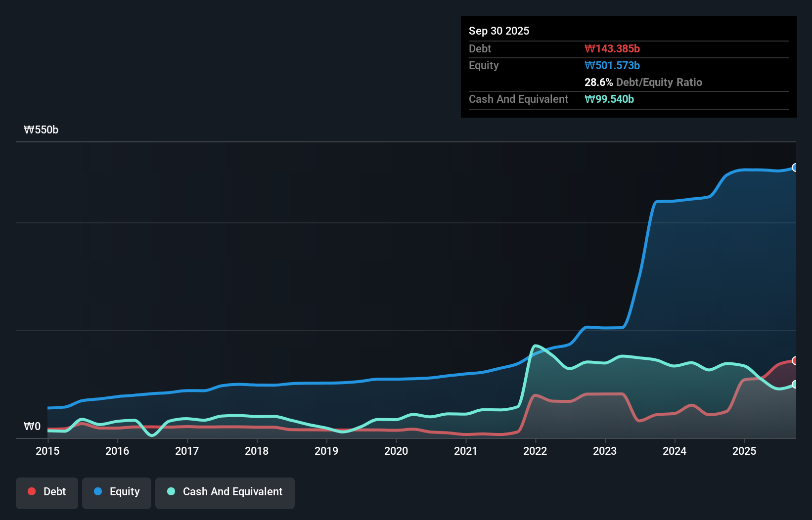
Task: Open the Cash And Equivalent row in tooltip
Action: [518, 99]
